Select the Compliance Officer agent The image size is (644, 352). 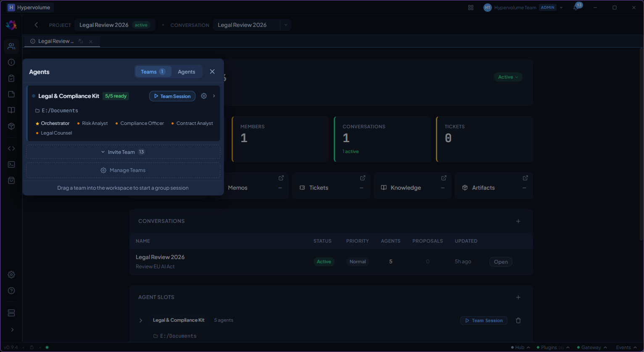point(140,123)
